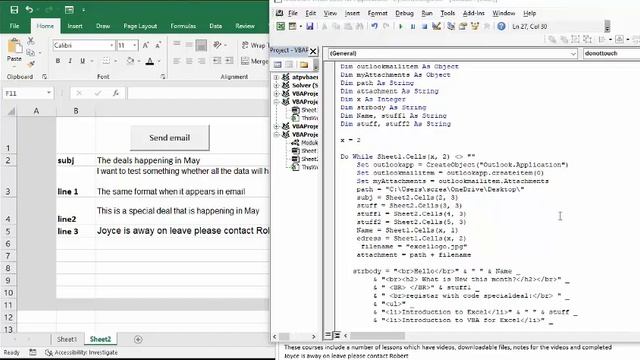Toggle Wrap Text in Alignment group
640x360 pixels.
[x=254, y=45]
